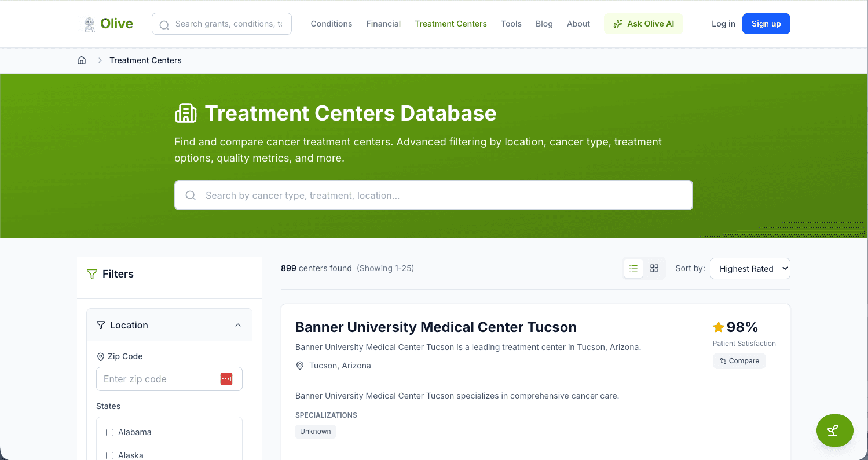Click the 'Patient Satisfaction' label
Viewport: 868px width, 460px height.
point(744,344)
